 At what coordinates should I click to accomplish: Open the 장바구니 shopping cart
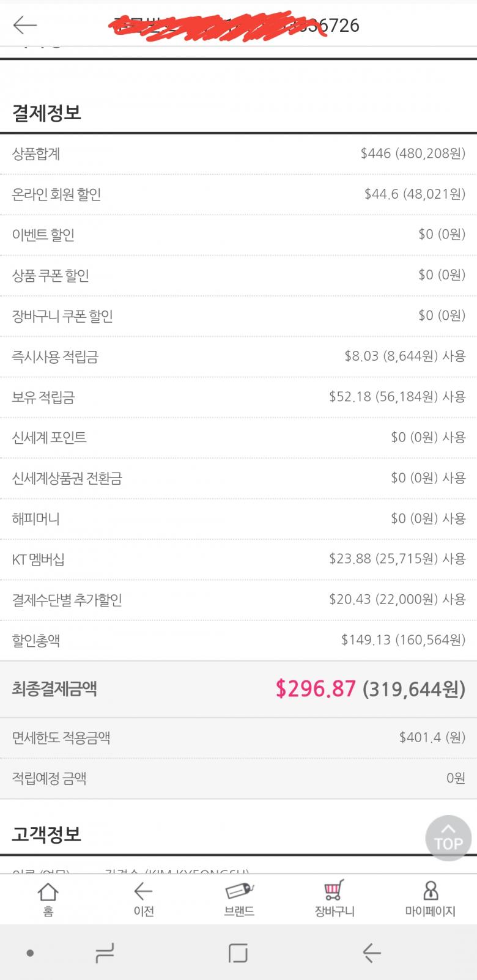point(334,899)
